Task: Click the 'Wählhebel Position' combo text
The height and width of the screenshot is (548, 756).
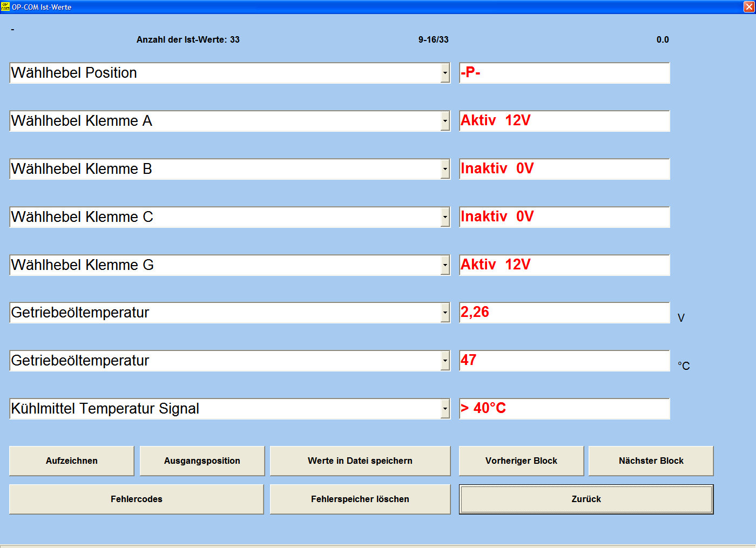Action: tap(74, 73)
